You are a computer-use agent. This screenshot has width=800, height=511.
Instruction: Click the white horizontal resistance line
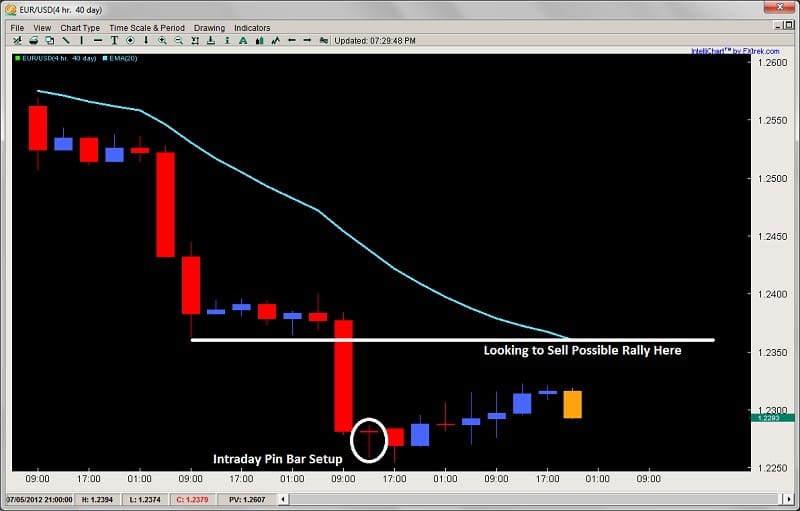point(453,340)
